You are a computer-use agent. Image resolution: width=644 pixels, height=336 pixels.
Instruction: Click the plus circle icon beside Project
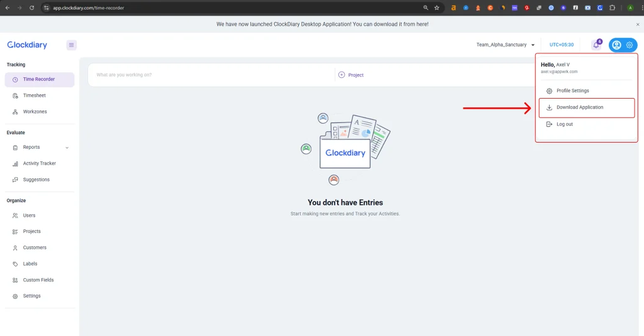341,75
